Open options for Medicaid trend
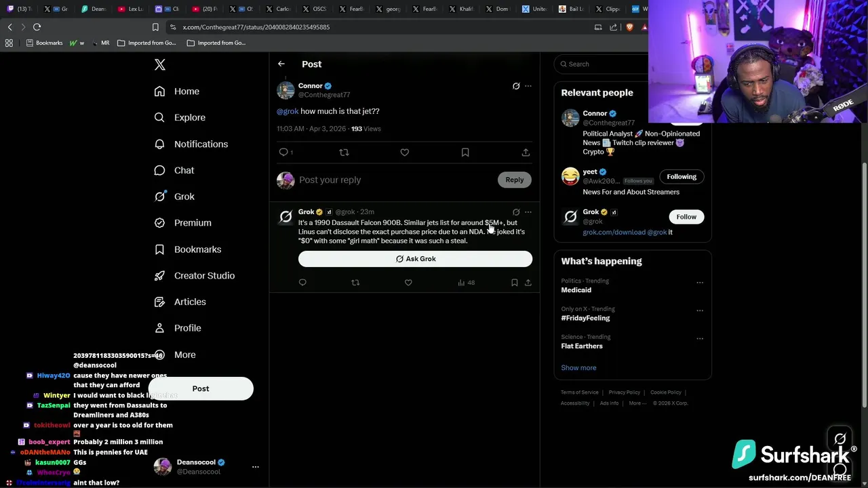Viewport: 868px width, 488px height. pos(700,283)
